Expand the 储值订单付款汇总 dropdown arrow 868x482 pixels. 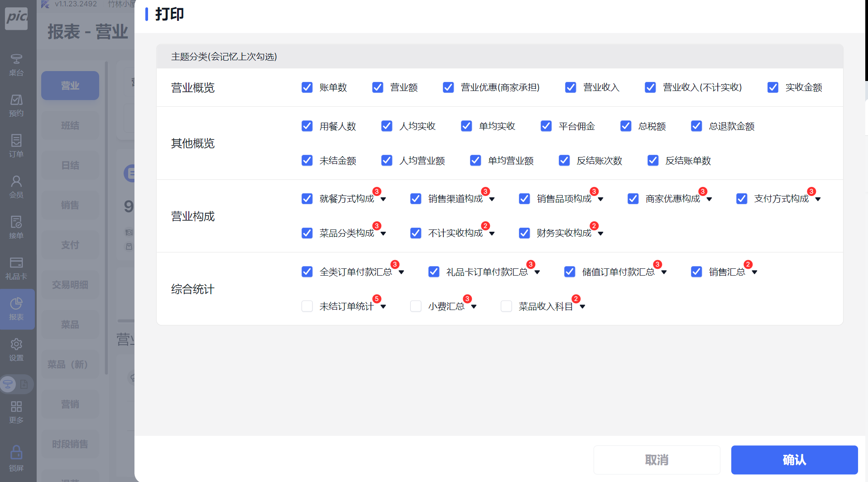[664, 272]
